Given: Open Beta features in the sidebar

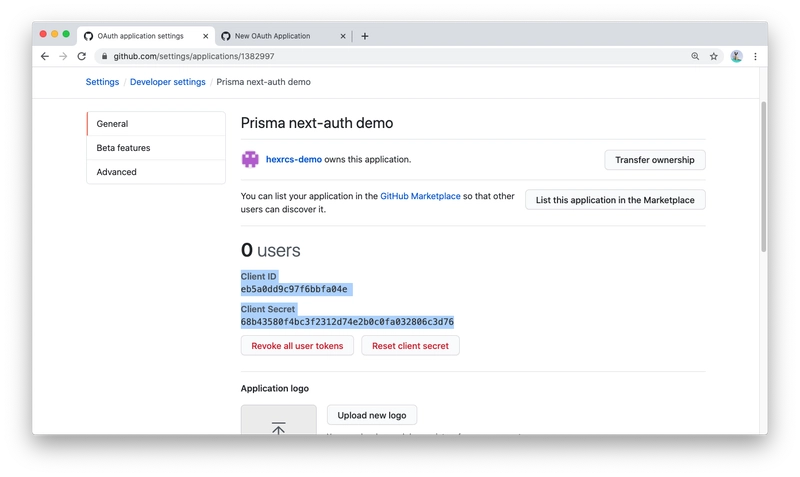Looking at the screenshot, I should (x=156, y=148).
